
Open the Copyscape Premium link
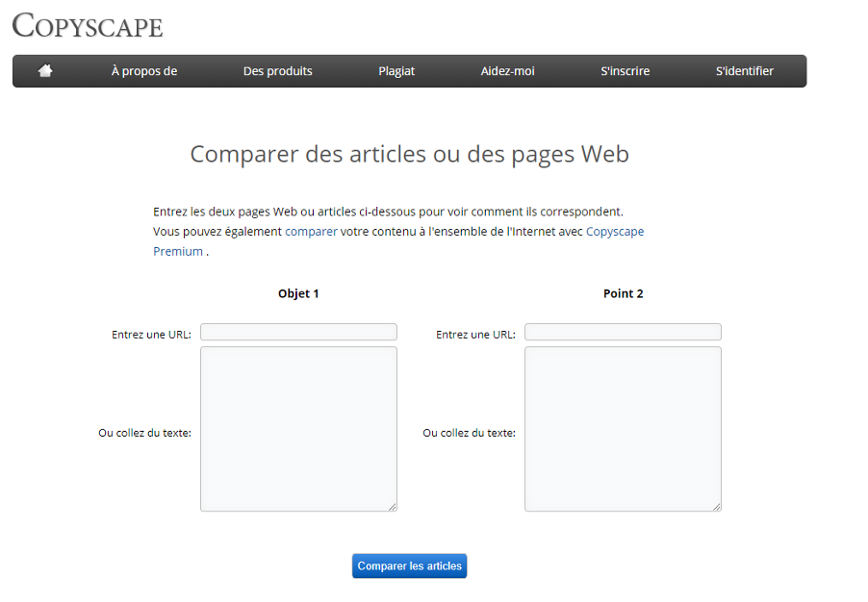point(615,232)
